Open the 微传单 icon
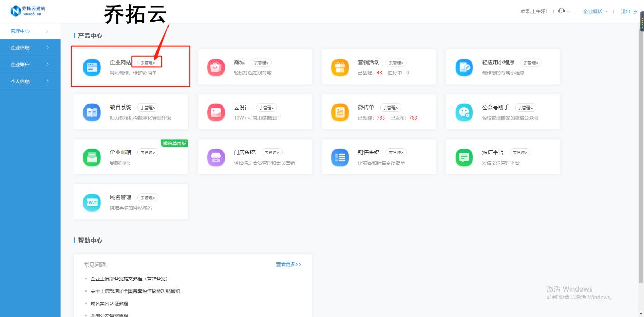This screenshot has height=317, width=644. pyautogui.click(x=340, y=112)
